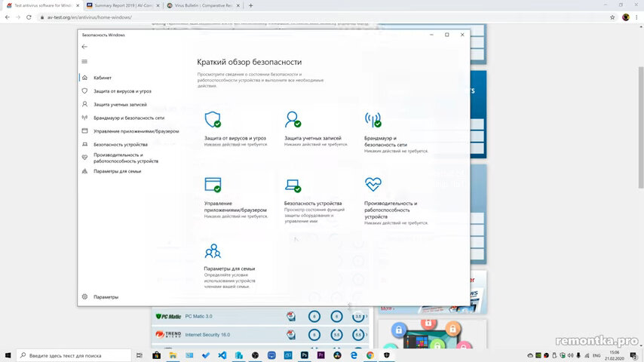This screenshot has width=644, height=362.
Task: Click the person icon tile for account protection
Action: [x=293, y=119]
